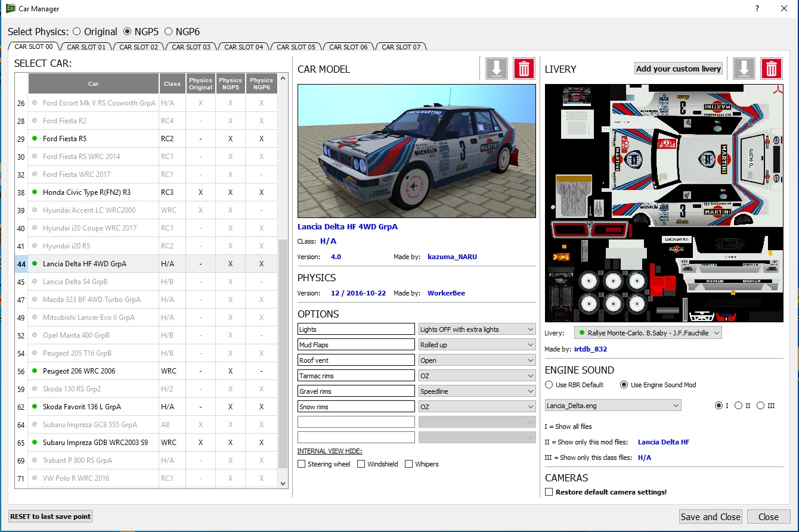Open the Gravel rims dropdown

click(x=477, y=391)
